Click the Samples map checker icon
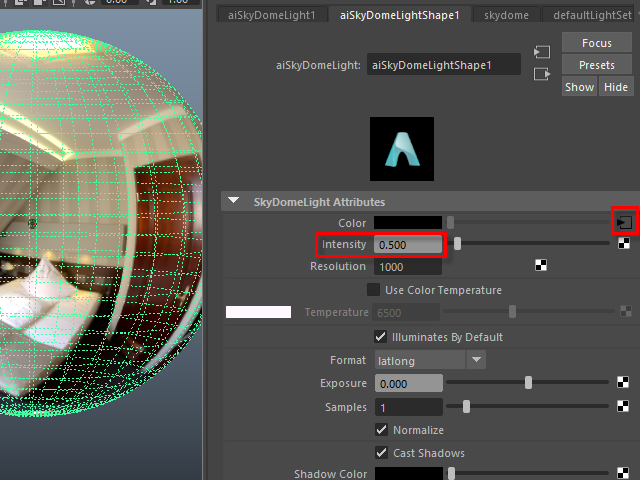Viewport: 640px width, 480px height. click(x=624, y=406)
